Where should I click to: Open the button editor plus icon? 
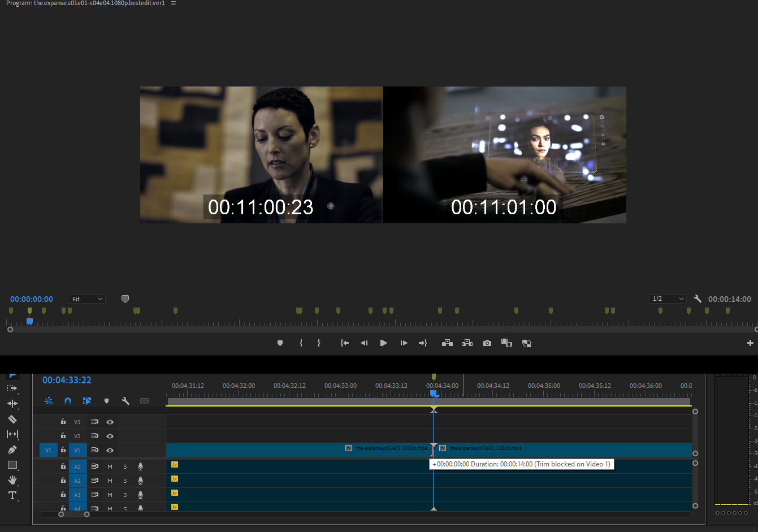point(750,343)
